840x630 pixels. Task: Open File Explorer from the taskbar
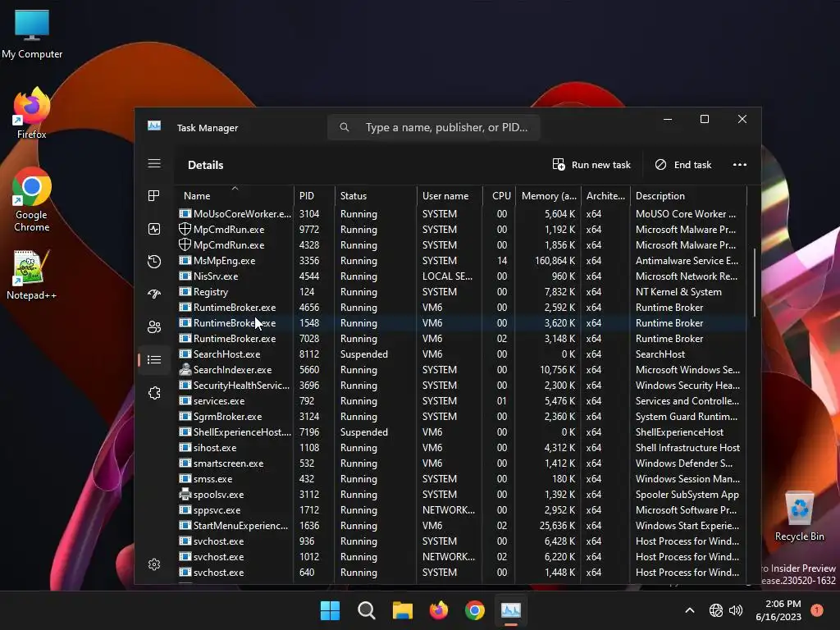click(x=402, y=610)
